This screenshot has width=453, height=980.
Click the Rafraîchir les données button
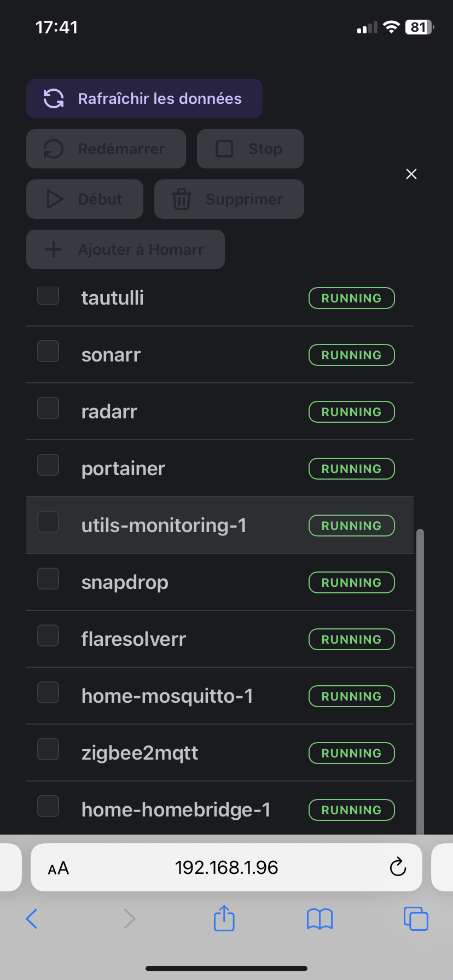[144, 98]
